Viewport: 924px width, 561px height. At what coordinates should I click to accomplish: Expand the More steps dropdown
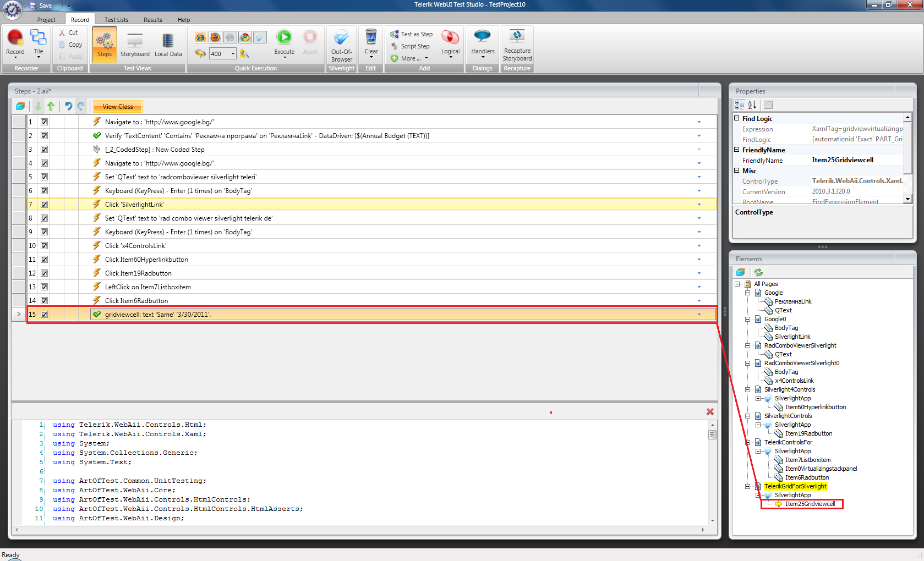[x=426, y=58]
